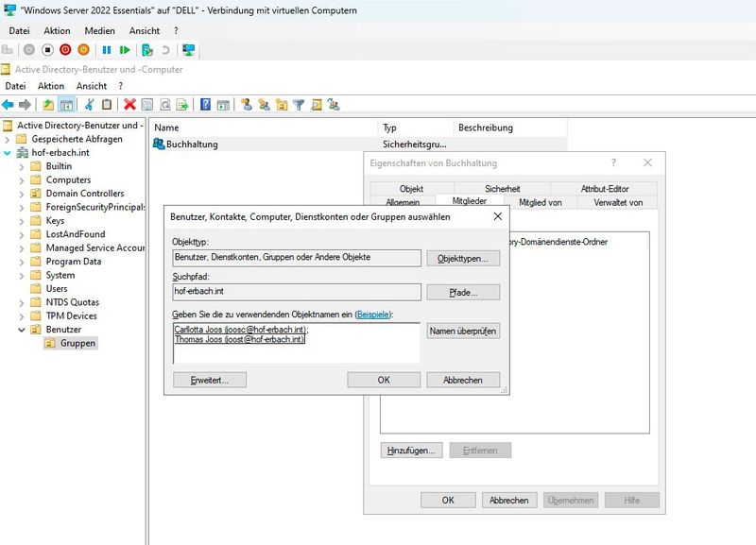Select the Domain Controllers folder
The image size is (756, 545).
pos(84,194)
